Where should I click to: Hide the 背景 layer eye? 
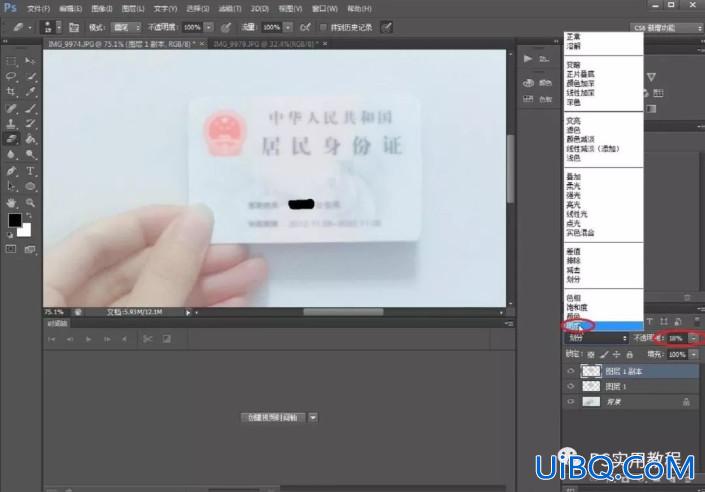(571, 402)
